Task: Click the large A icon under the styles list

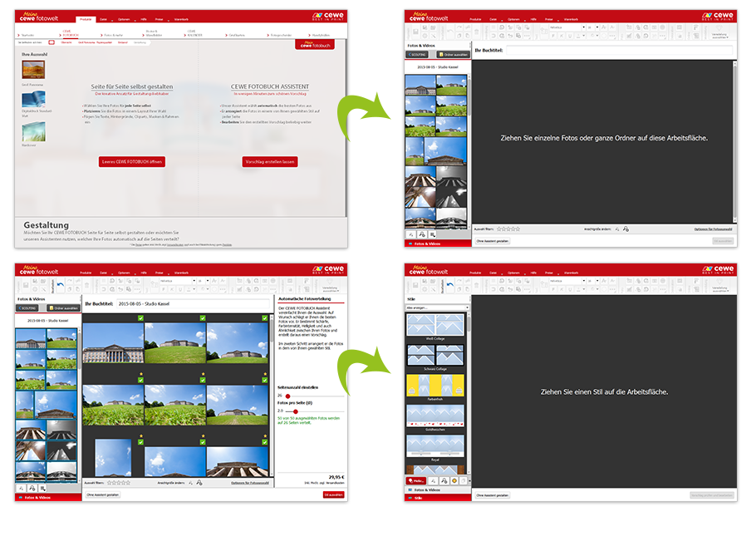Action: (x=444, y=481)
